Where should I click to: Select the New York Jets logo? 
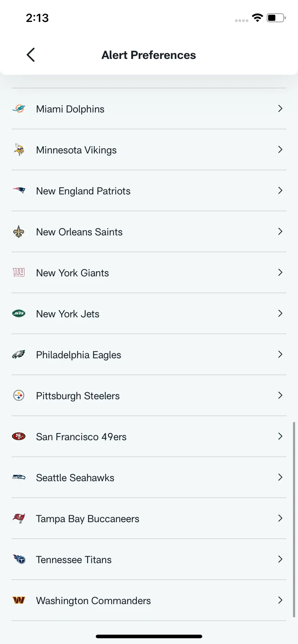click(19, 313)
